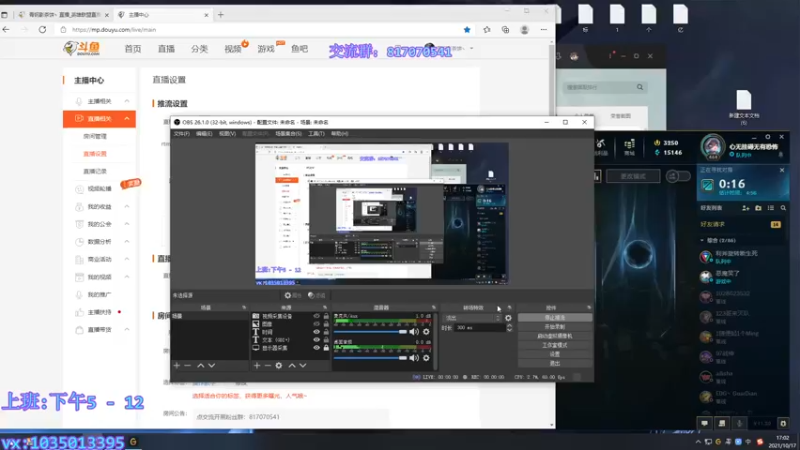
Task: Click the Douyu logo
Action: click(82, 48)
